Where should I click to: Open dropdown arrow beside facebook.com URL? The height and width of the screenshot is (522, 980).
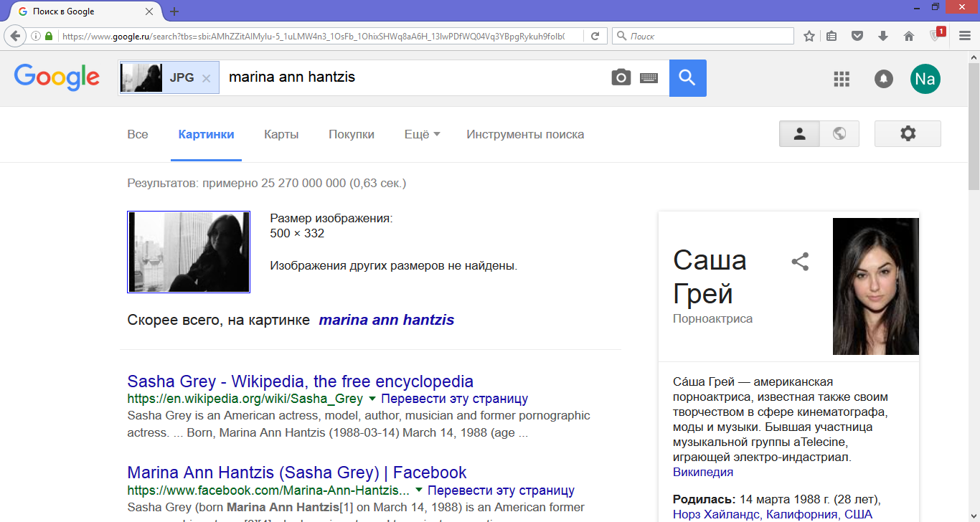coord(419,490)
